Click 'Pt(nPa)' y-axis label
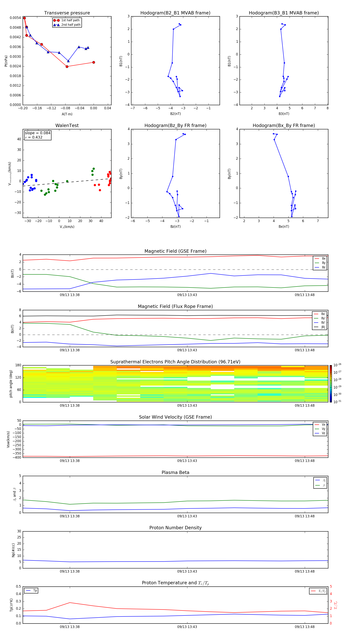The image size is (351, 644). coord(6,61)
